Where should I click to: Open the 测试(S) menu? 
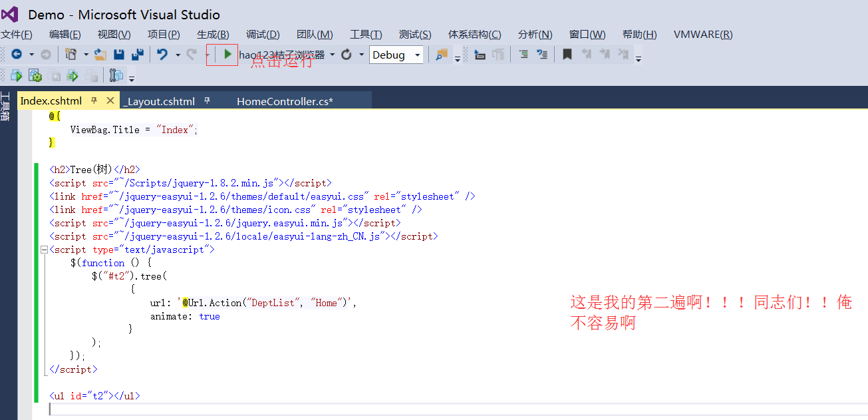[x=415, y=35]
